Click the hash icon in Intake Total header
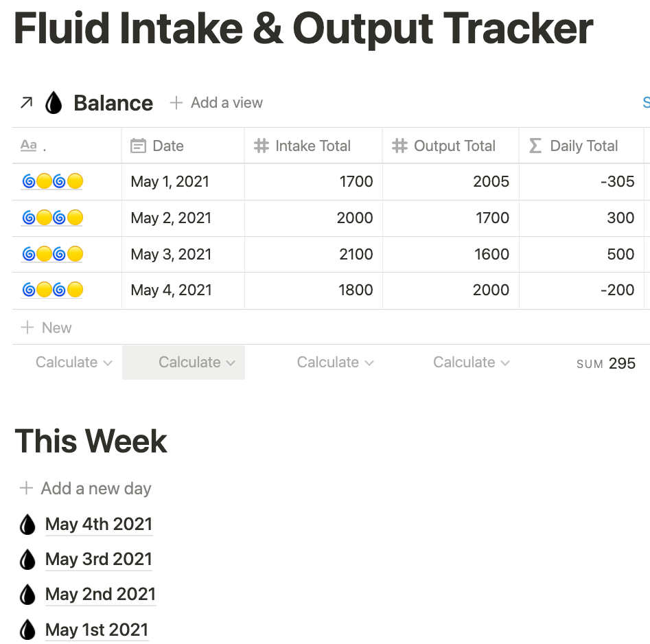The height and width of the screenshot is (644, 650). (x=261, y=146)
